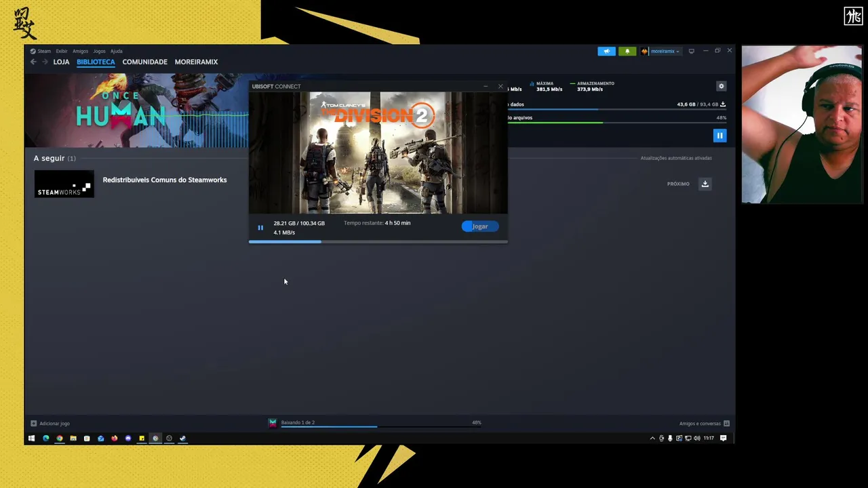
Task: Open Microsoft Store from the taskbar
Action: click(x=87, y=438)
